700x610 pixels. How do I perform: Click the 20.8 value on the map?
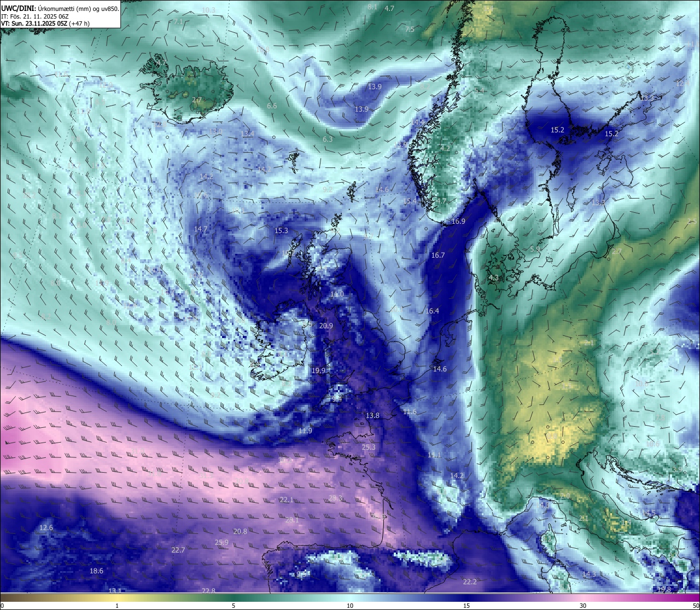[x=240, y=531]
